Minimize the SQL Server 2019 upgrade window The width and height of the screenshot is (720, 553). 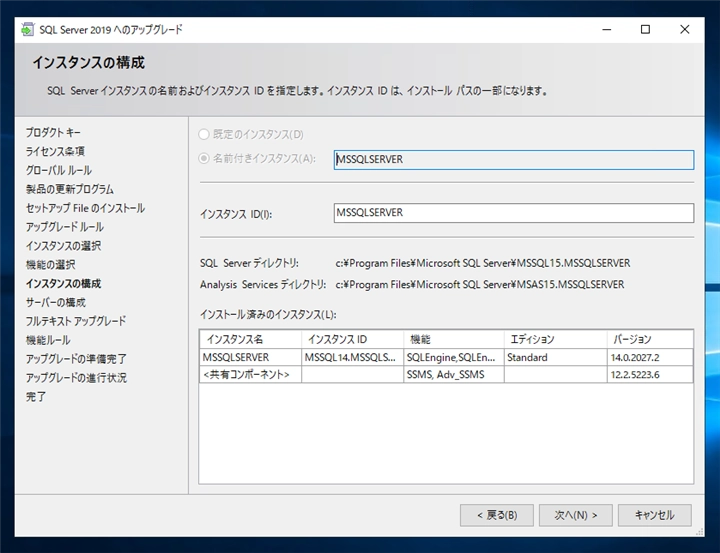pos(607,29)
